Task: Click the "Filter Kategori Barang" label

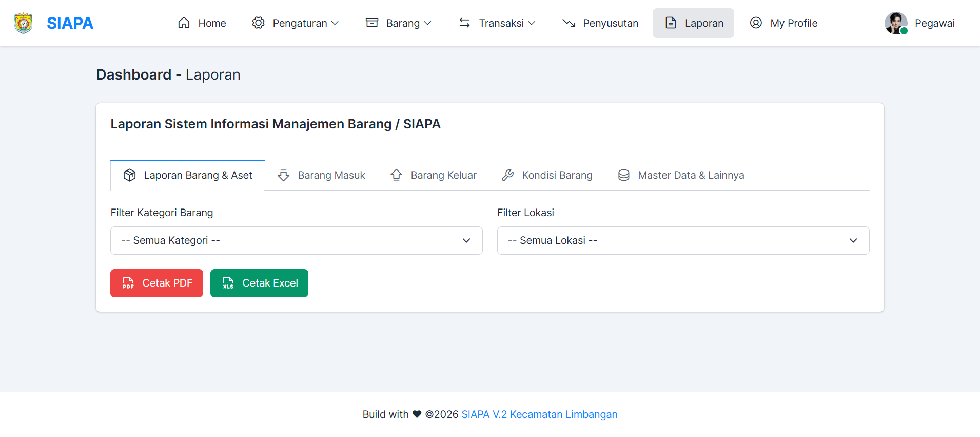Action: (x=162, y=213)
